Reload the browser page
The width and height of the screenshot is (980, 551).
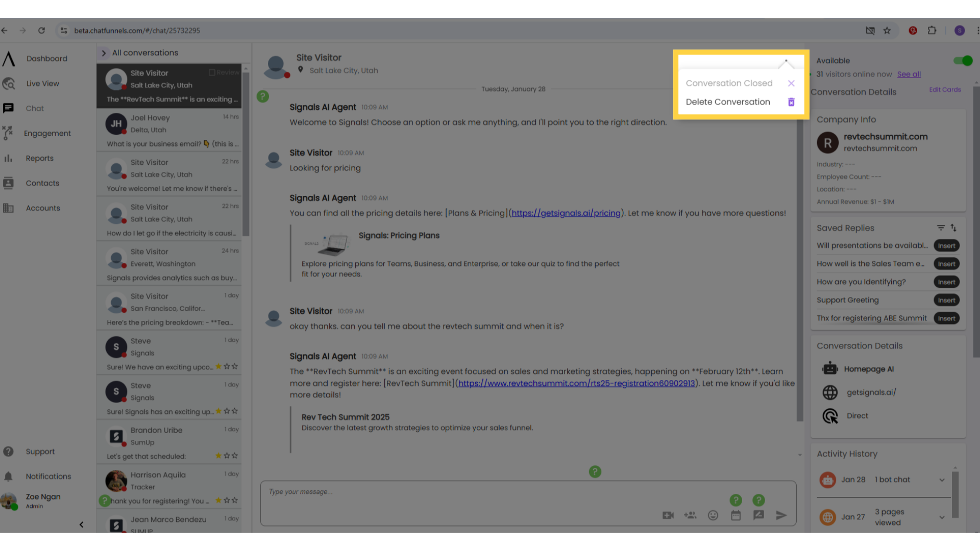tap(41, 31)
